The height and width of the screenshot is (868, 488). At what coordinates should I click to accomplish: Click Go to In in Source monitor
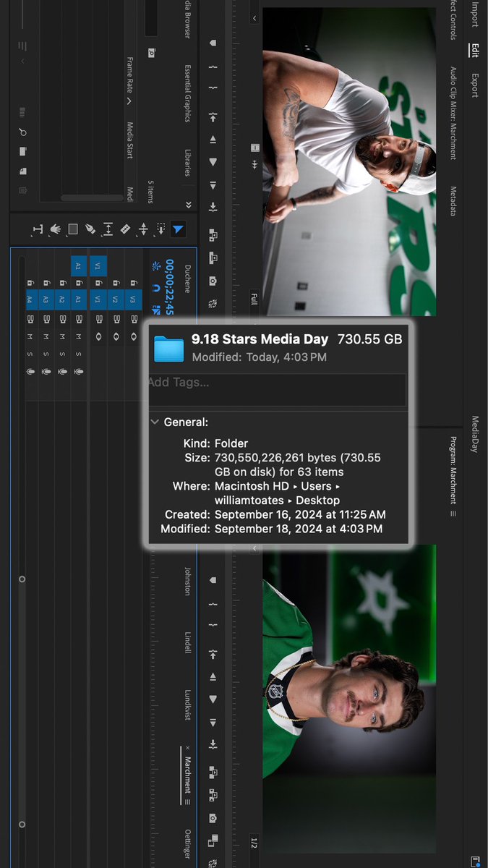click(213, 116)
